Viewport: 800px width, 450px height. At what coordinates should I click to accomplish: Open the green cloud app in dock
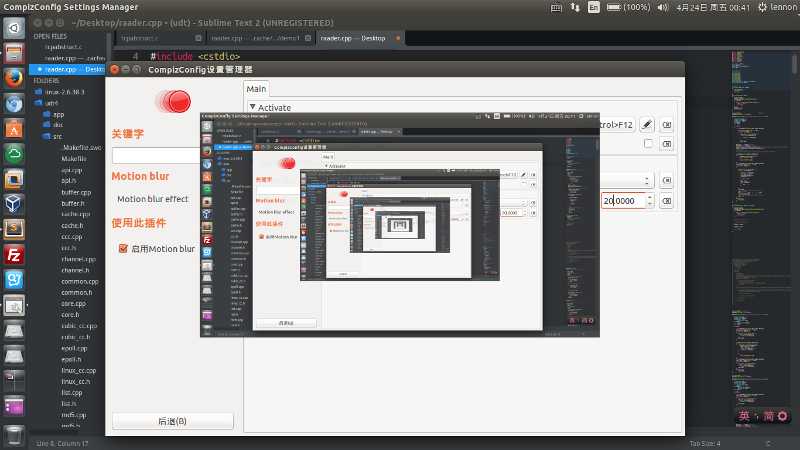tap(14, 154)
